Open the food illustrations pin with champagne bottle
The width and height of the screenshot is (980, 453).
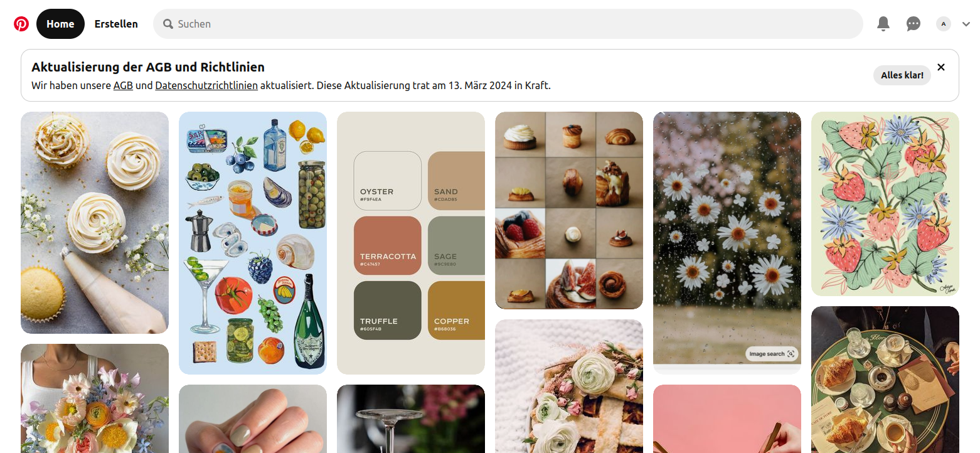[x=253, y=243]
